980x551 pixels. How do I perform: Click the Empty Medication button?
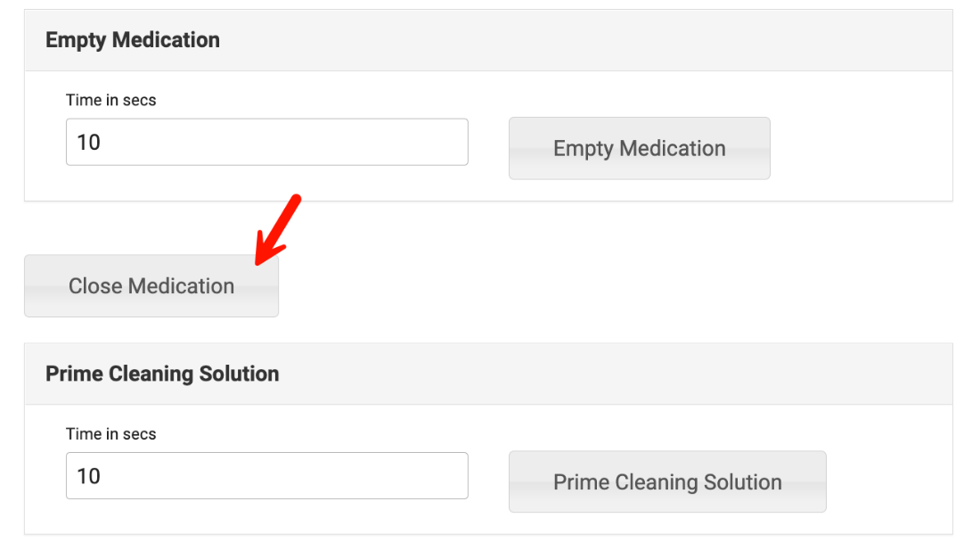point(639,148)
